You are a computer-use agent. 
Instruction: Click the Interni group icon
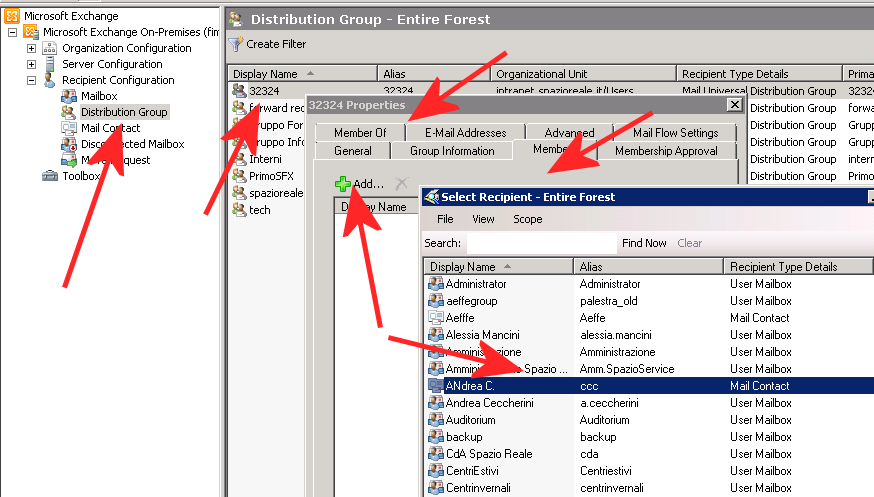[239, 159]
